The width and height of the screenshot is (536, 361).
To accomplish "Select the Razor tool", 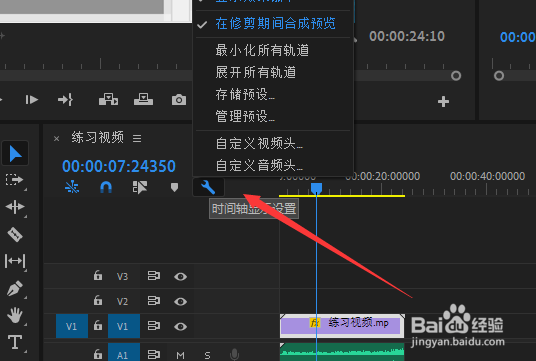I will (15, 235).
